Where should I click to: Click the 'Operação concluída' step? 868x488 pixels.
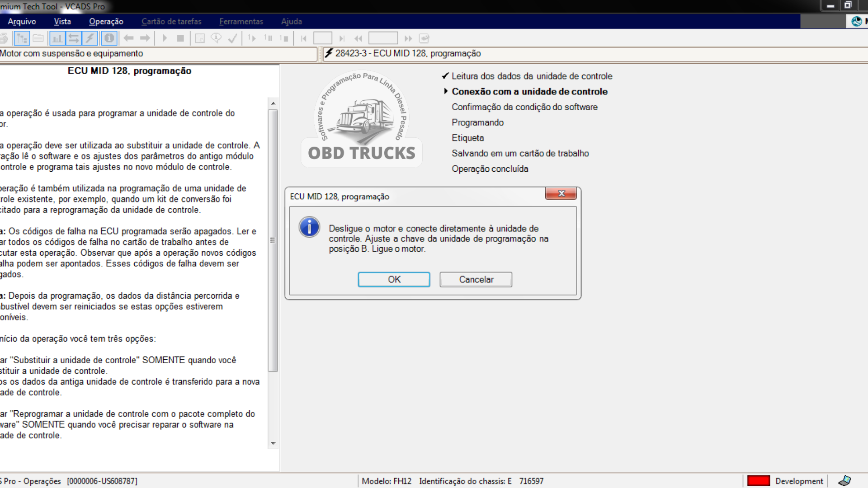click(x=490, y=169)
